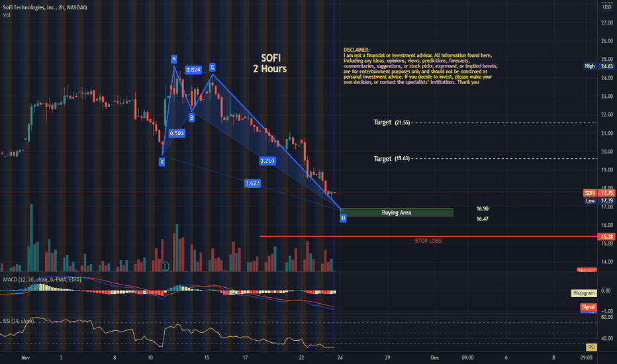
Task: Click the 21.00 price axis label
Action: 607,134
